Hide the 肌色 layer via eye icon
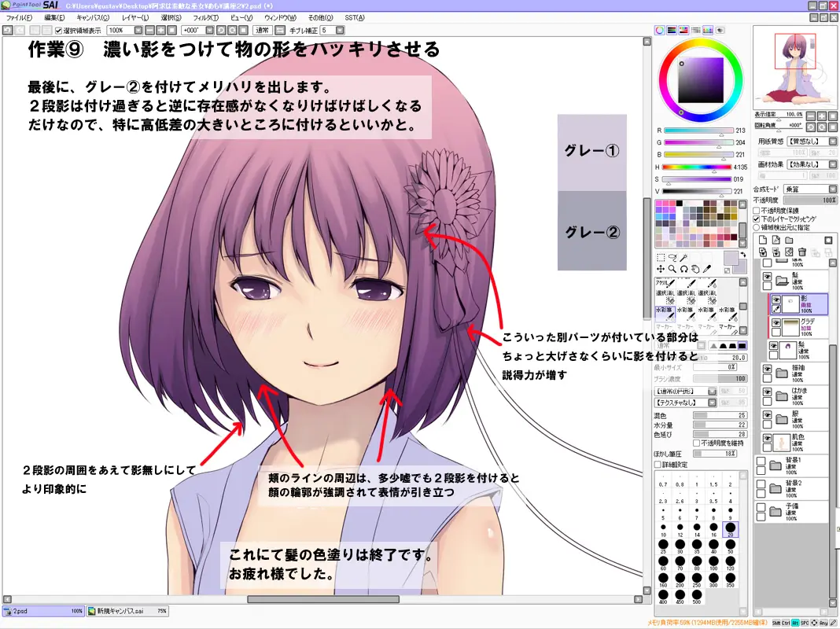The width and height of the screenshot is (840, 629). [767, 438]
